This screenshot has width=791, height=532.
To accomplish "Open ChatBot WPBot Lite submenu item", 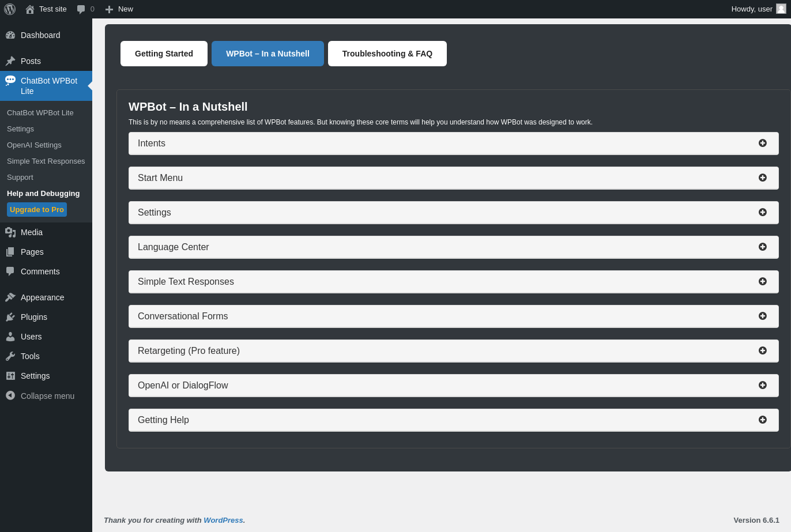I will pos(40,113).
